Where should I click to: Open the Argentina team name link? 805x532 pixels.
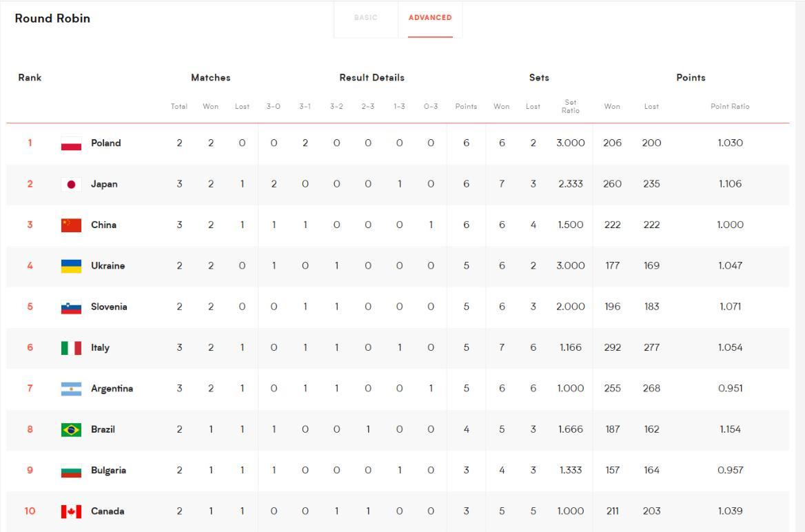click(112, 389)
